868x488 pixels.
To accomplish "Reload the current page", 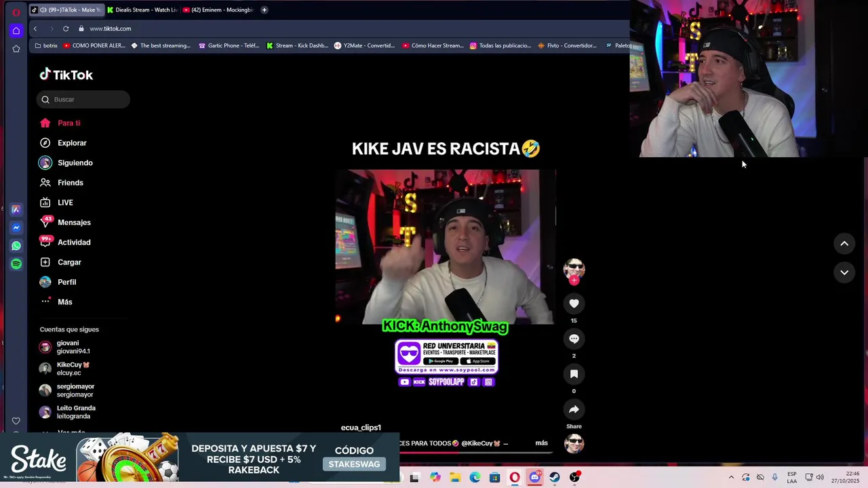I will [x=66, y=28].
